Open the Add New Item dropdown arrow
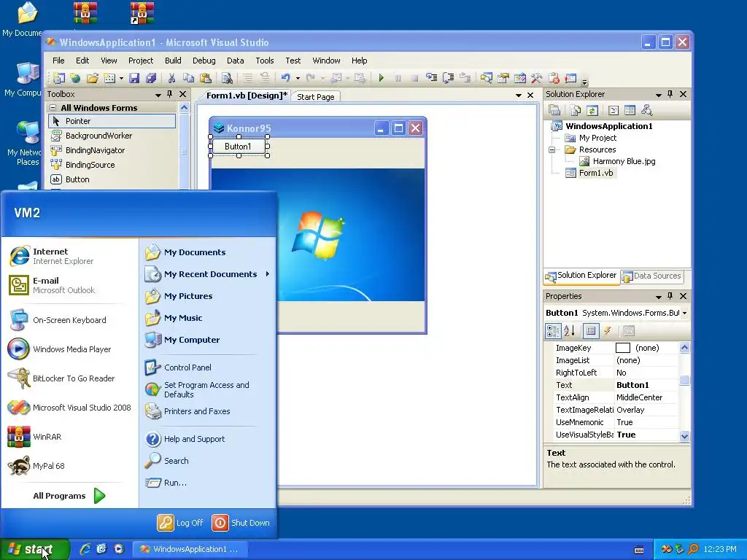747x560 pixels. [122, 79]
